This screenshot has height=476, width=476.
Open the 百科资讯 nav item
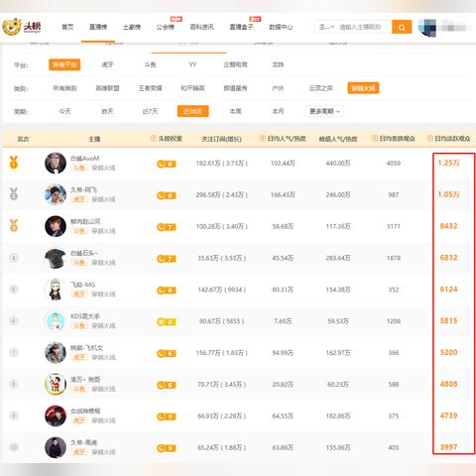pos(202,27)
